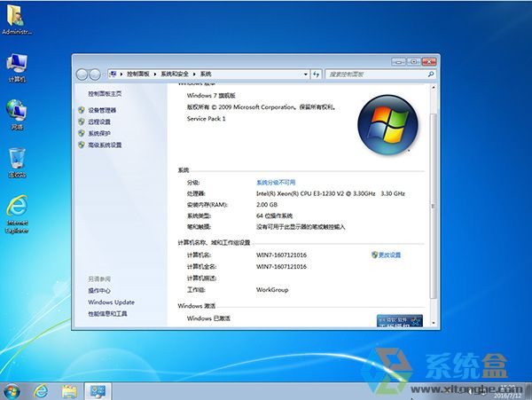Click the processor text Intel(R) Xeon(R)
Viewport: 532px width, 400px height.
331,193
